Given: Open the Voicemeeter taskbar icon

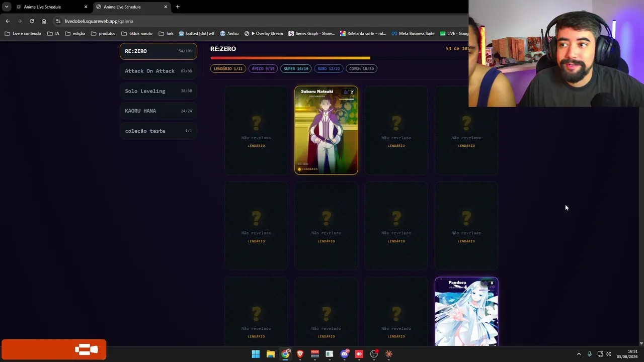Looking at the screenshot, I should click(315, 354).
